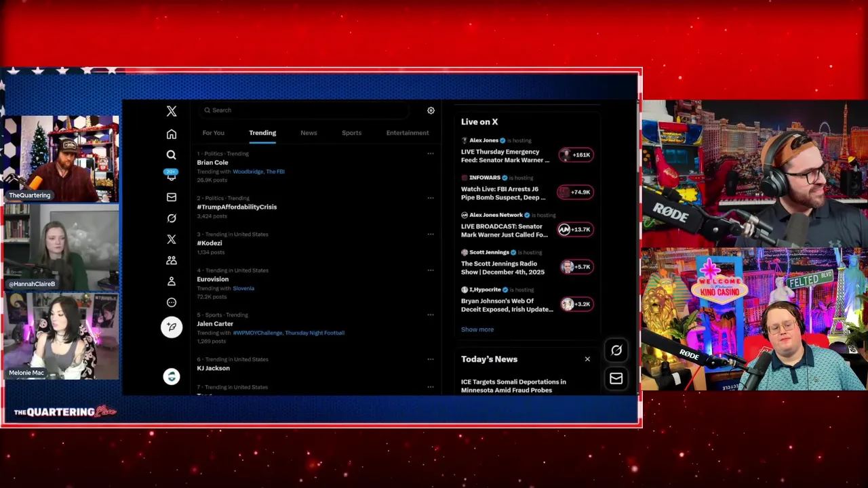Open the Jalen Carter trending topic
Viewport: 868px width, 488px height.
coord(215,324)
